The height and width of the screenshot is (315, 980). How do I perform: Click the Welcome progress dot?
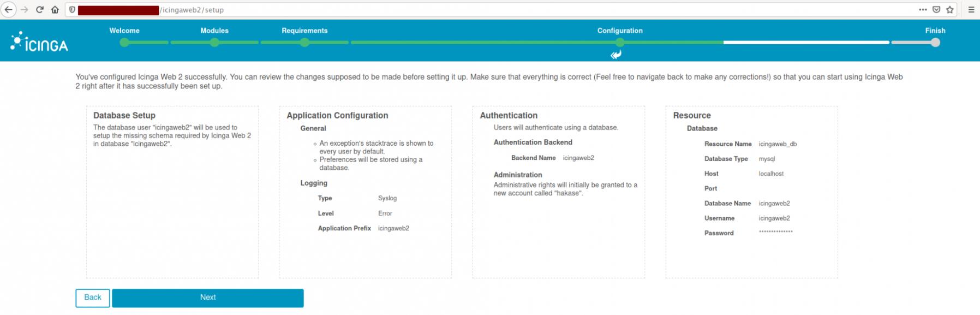tap(124, 43)
